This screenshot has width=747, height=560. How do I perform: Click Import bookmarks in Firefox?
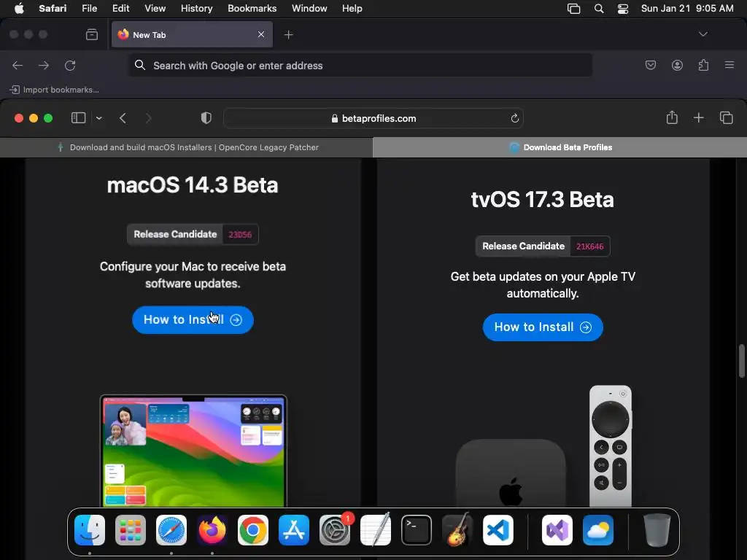[x=54, y=90]
